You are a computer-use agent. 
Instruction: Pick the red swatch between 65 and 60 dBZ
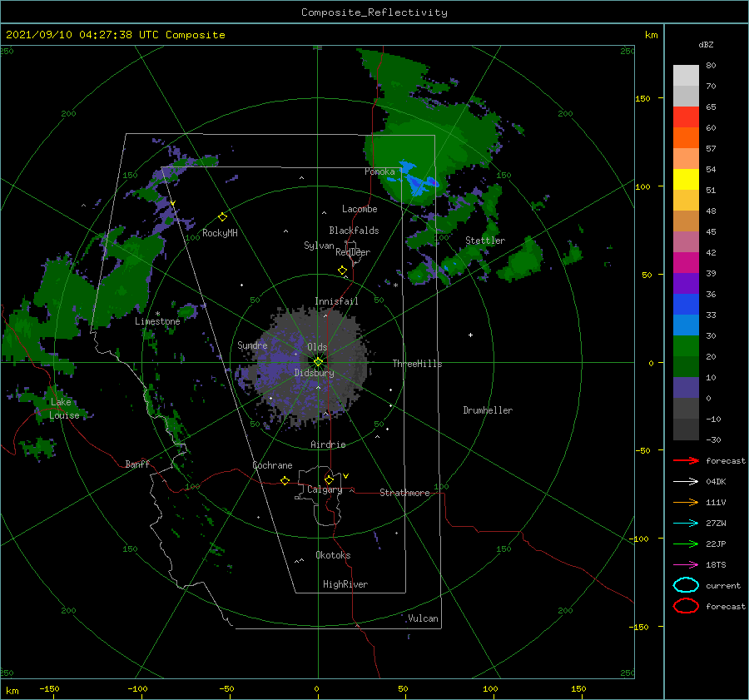pyautogui.click(x=686, y=117)
